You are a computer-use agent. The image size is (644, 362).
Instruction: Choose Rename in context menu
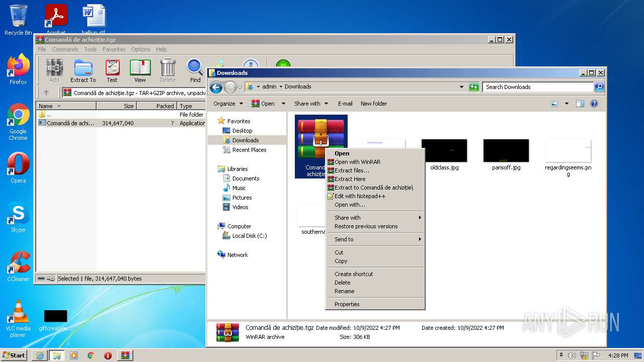tap(375, 291)
